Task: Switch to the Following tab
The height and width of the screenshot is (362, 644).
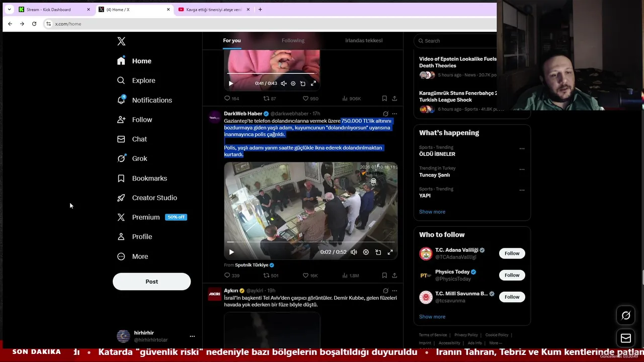Action: tap(293, 40)
